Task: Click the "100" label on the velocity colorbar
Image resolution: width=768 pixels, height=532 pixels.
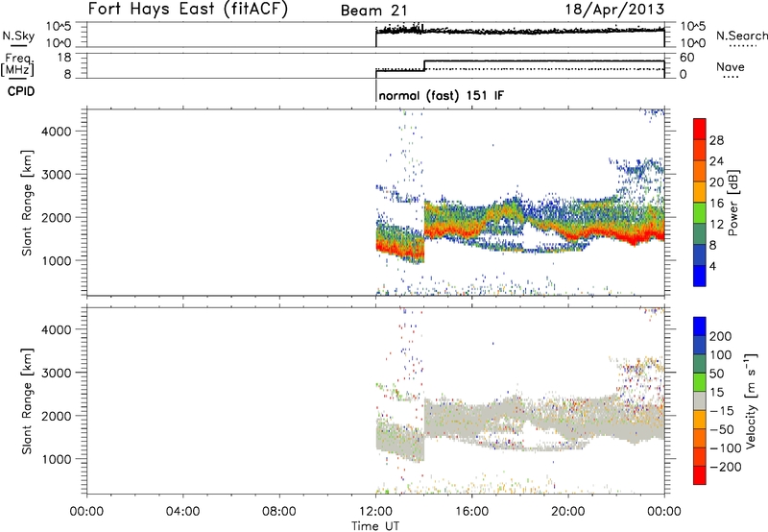Action: (x=721, y=355)
